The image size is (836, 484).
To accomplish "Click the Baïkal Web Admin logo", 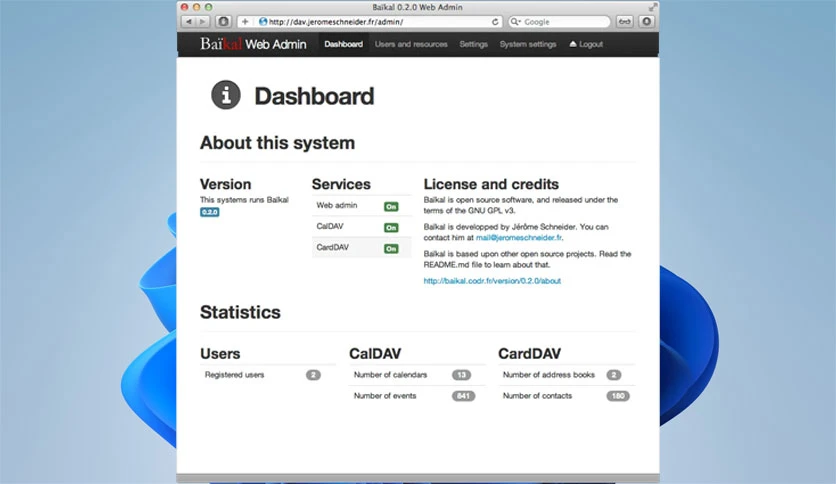I will [x=253, y=44].
